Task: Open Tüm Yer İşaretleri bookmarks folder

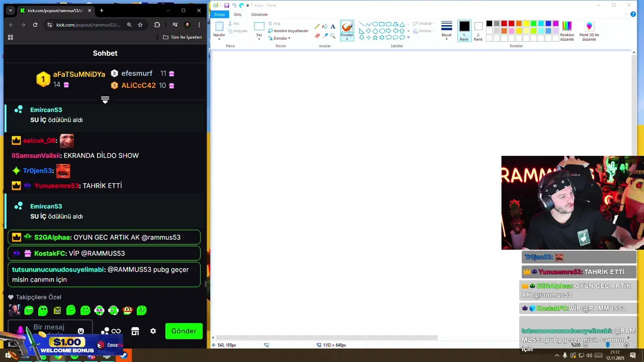Action: [x=182, y=37]
